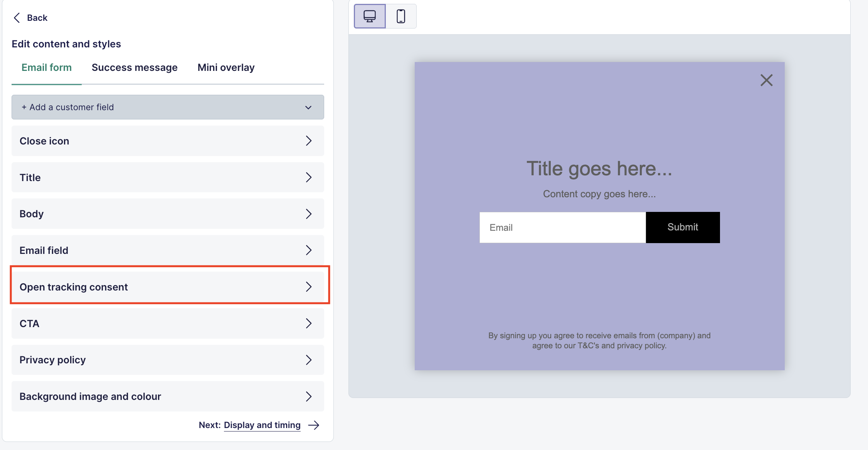This screenshot has width=868, height=450.
Task: Select the 'Title goes here...' preview heading
Action: tap(599, 169)
